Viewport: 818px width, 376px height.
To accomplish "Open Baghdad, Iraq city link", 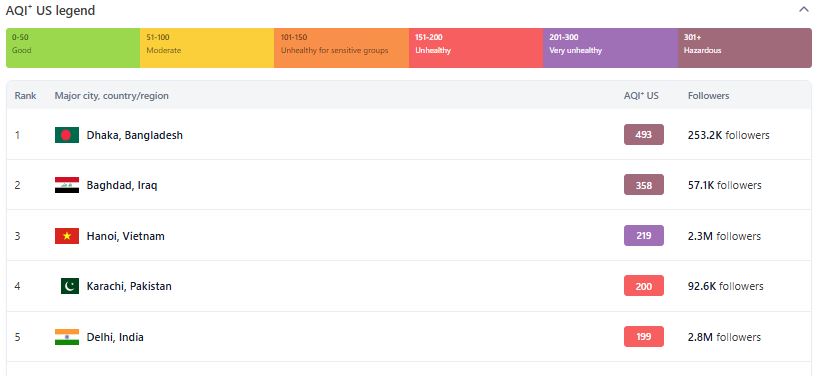I will [x=122, y=185].
